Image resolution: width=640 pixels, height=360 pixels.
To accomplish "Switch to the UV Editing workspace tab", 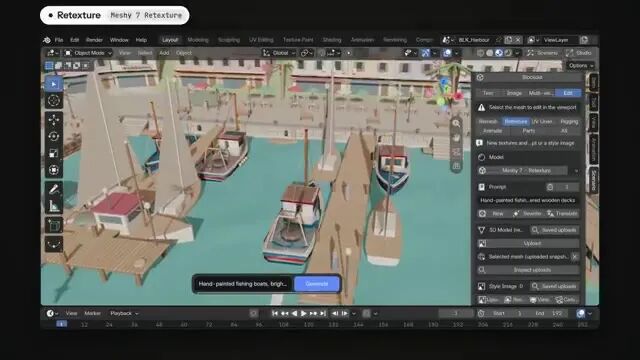I will pyautogui.click(x=261, y=40).
